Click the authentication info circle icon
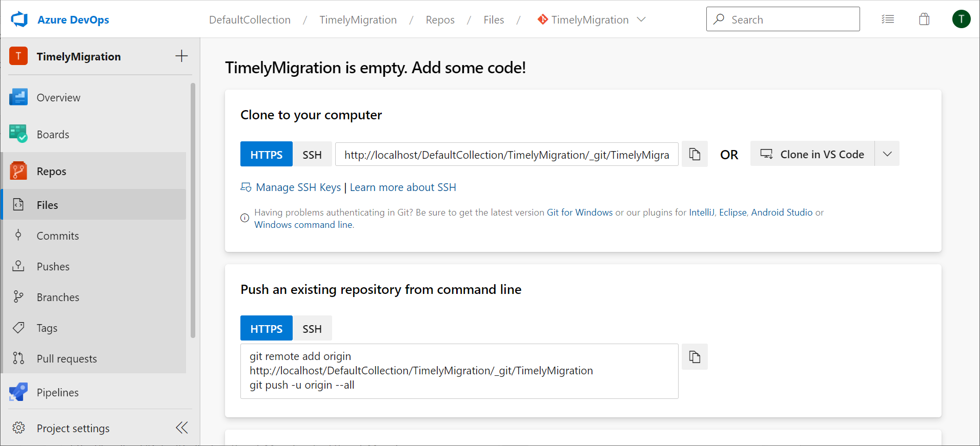 (x=245, y=218)
